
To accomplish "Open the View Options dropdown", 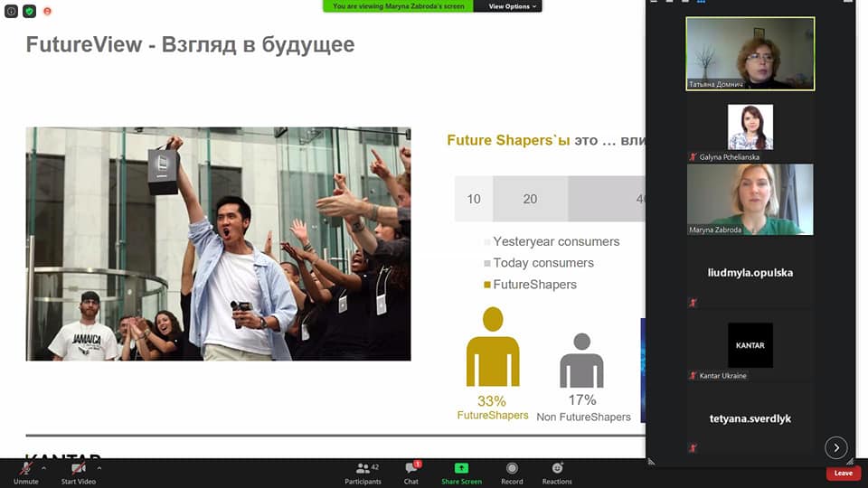I will coord(513,6).
